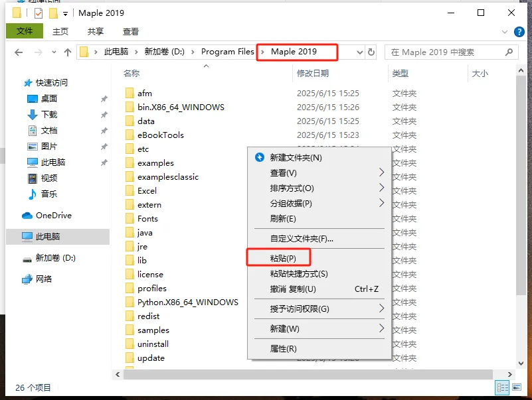Open recent locations dropdown arrow
532x400 pixels.
point(54,52)
